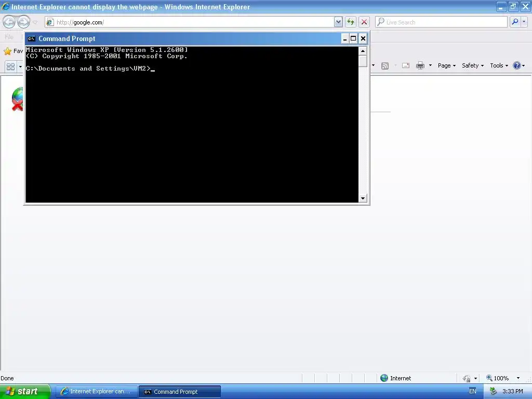Click the Command Prompt scrollbar up arrow

pos(363,51)
